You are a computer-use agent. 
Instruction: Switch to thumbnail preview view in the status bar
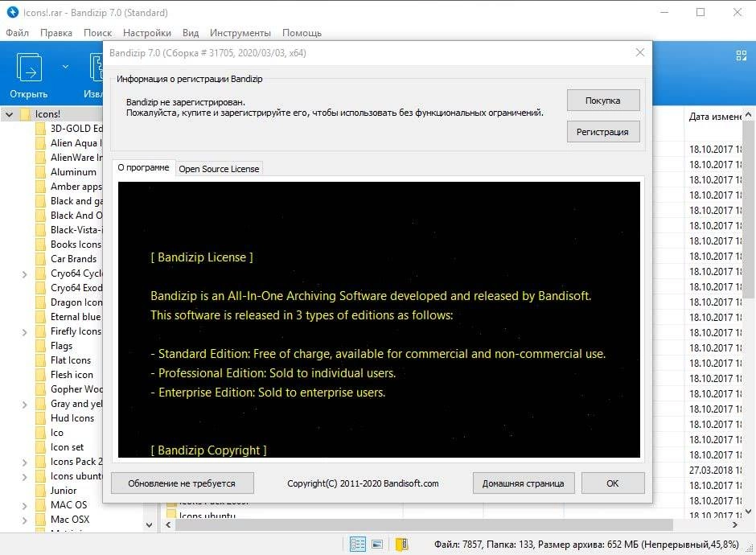377,545
